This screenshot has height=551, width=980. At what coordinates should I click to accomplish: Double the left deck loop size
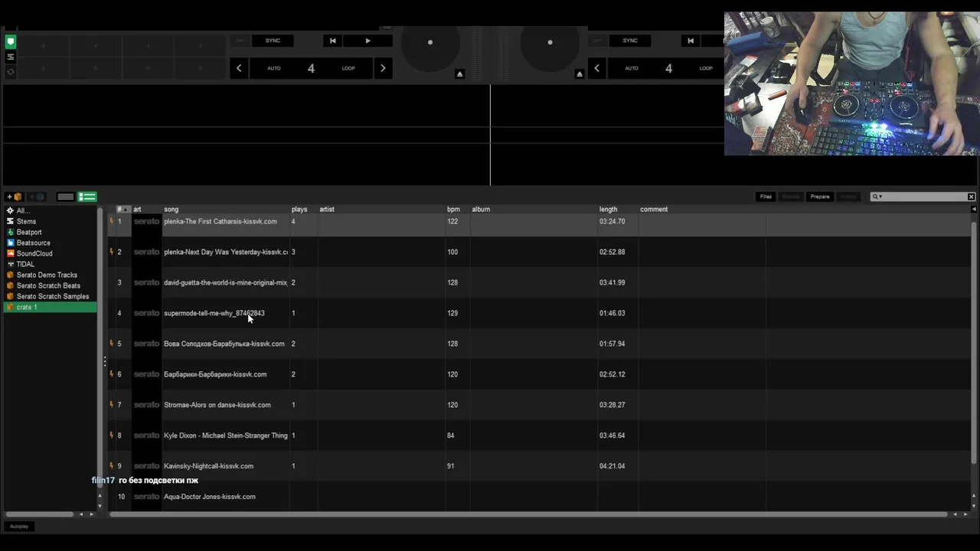click(x=383, y=68)
